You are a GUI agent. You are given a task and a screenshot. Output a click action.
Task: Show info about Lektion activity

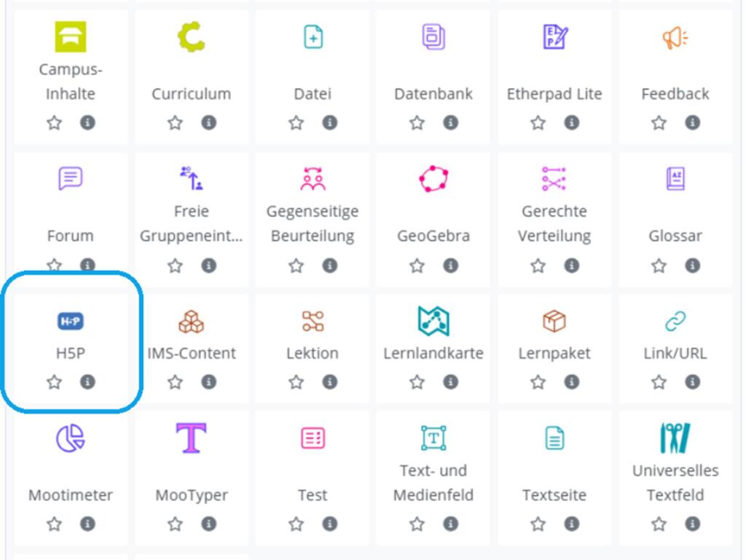(330, 382)
